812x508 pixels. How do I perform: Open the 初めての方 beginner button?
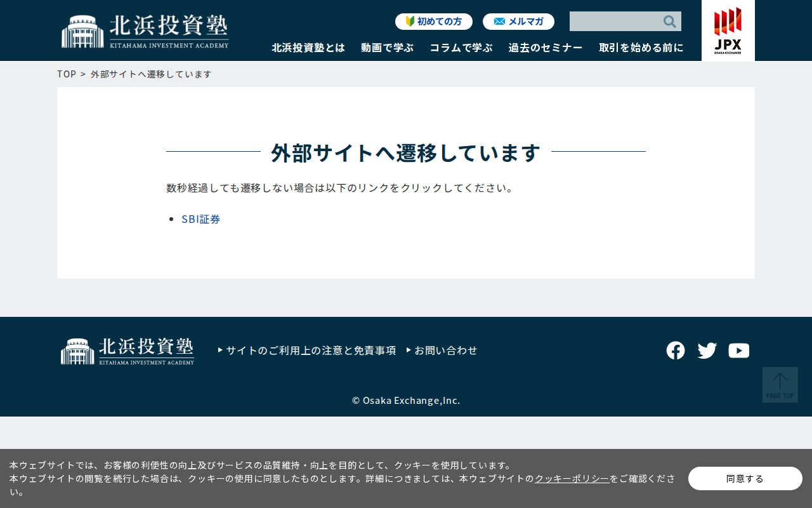[x=434, y=22]
